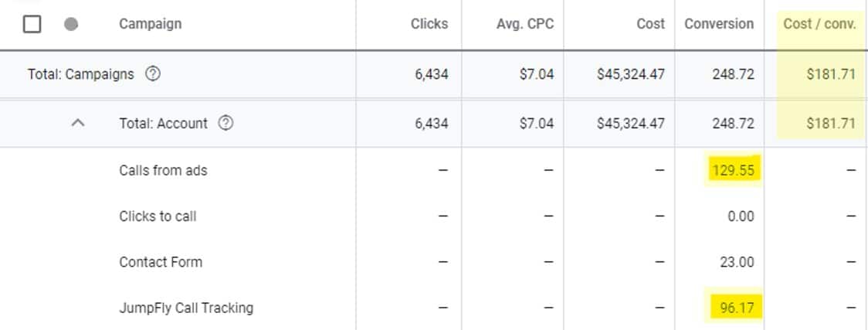Open help icon next to Total: Campaigns
Screen dimensions: 868x330
(153, 75)
